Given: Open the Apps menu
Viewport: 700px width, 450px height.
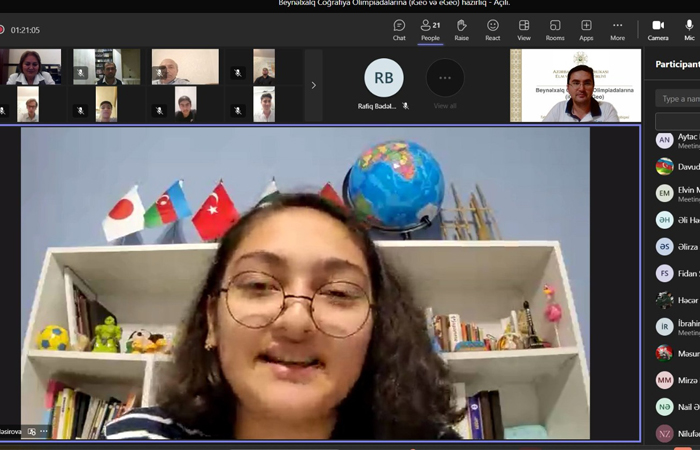Looking at the screenshot, I should click(x=586, y=30).
